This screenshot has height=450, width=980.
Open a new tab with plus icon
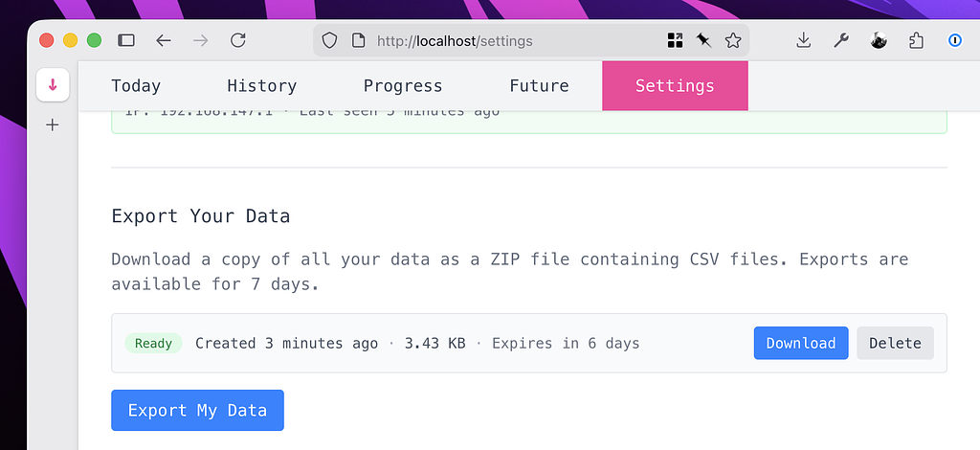tap(53, 124)
